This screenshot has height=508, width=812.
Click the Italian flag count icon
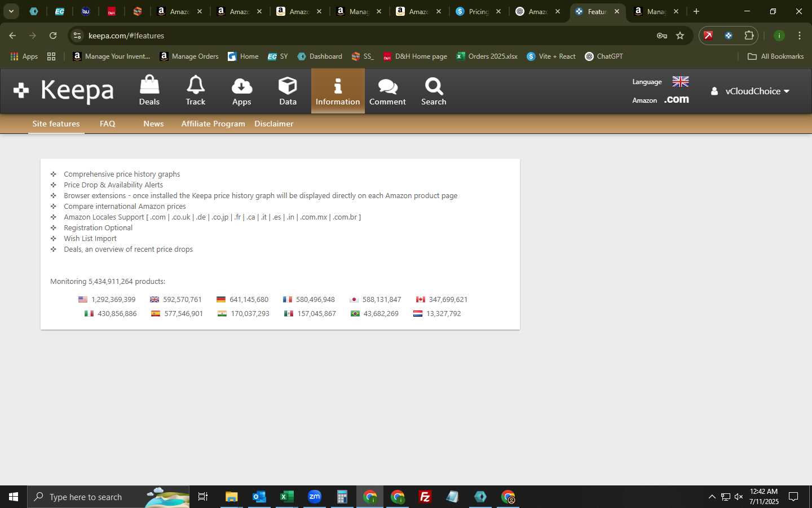[89, 314]
